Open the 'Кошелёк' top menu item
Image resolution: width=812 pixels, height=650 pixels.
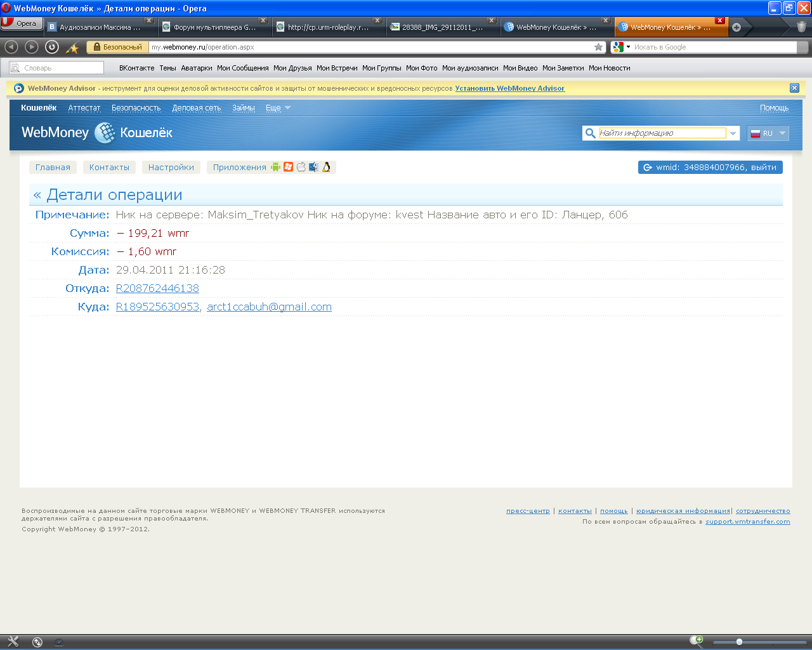tap(39, 108)
